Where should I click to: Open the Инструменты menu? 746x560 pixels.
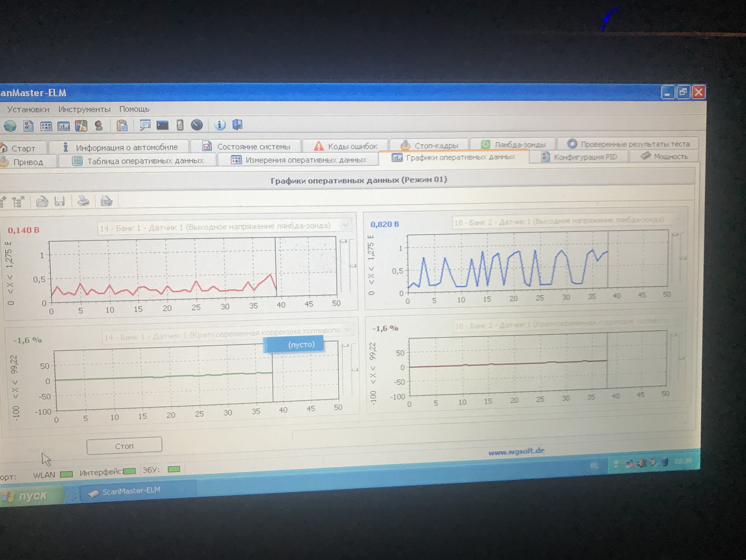(84, 109)
